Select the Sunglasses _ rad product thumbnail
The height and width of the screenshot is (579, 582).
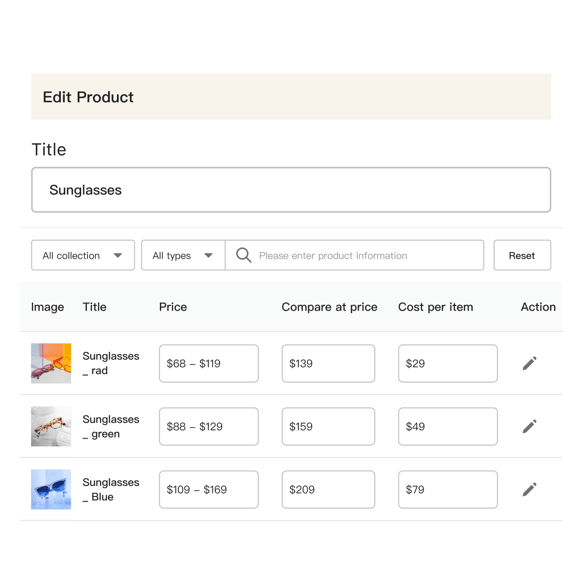click(x=51, y=363)
